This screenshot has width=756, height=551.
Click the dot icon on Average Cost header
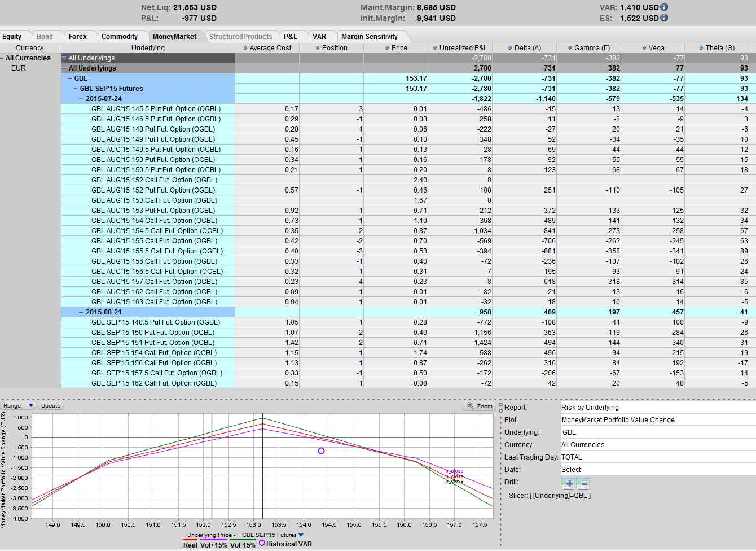click(245, 48)
